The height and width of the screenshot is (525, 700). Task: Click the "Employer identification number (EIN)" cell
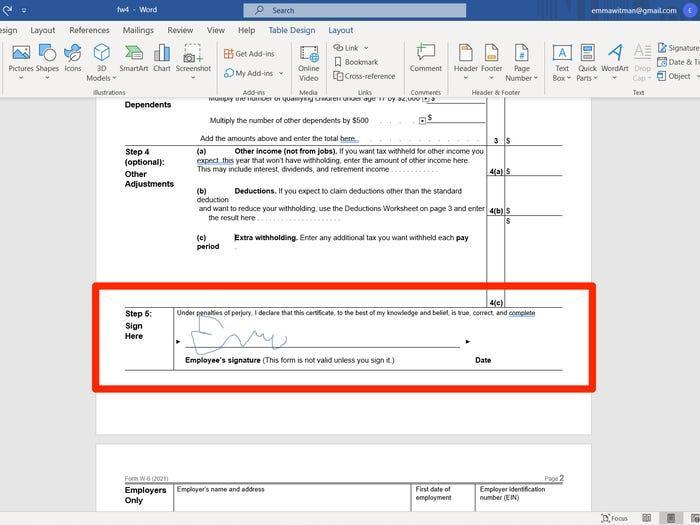pyautogui.click(x=519, y=497)
